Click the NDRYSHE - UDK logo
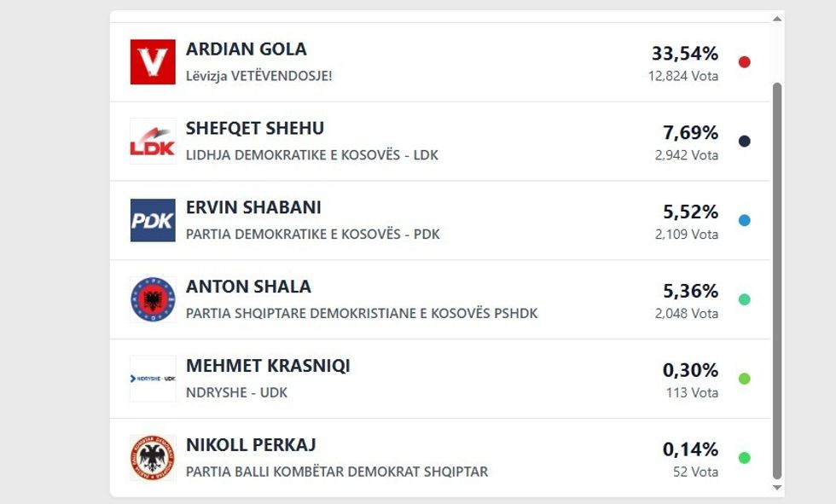 pyautogui.click(x=153, y=379)
